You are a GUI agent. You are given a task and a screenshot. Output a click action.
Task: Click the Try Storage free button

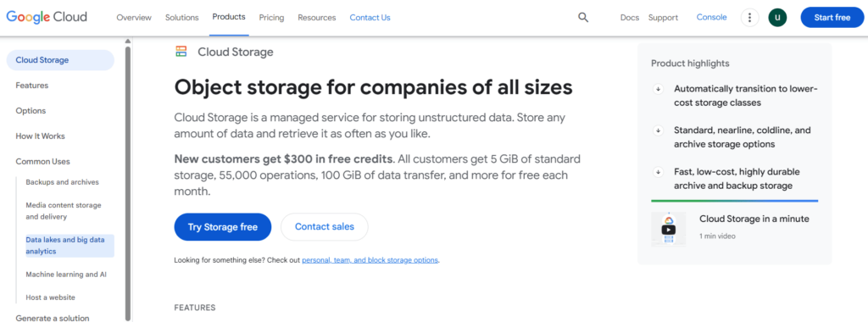click(x=223, y=227)
